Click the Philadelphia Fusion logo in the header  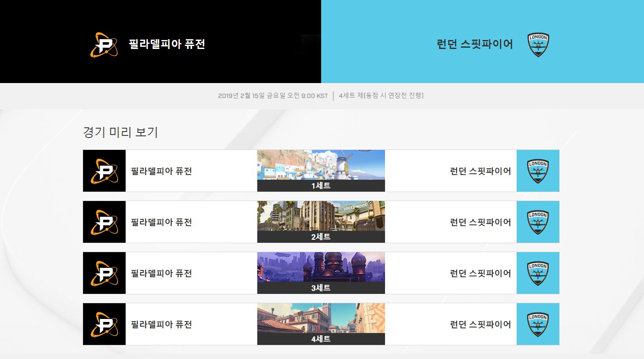[104, 45]
